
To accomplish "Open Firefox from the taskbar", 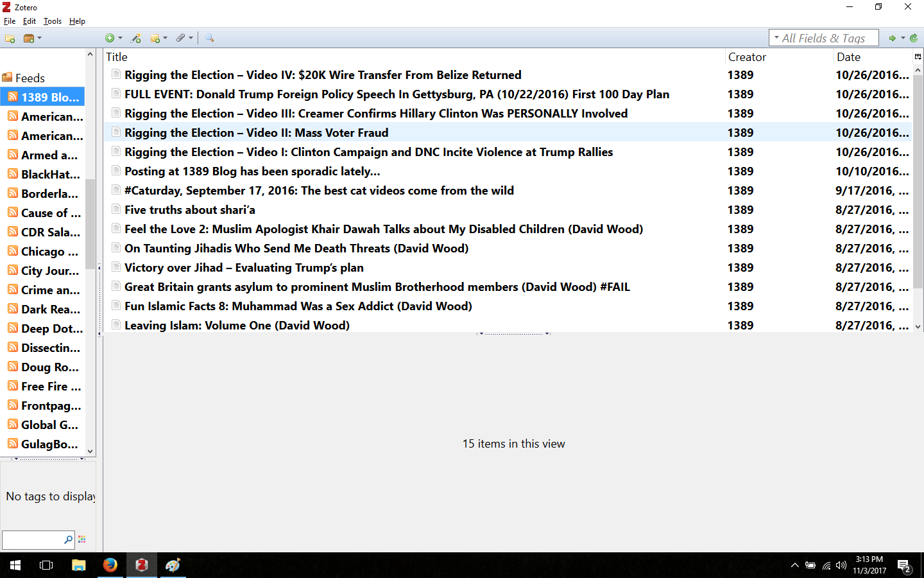I will [x=110, y=565].
